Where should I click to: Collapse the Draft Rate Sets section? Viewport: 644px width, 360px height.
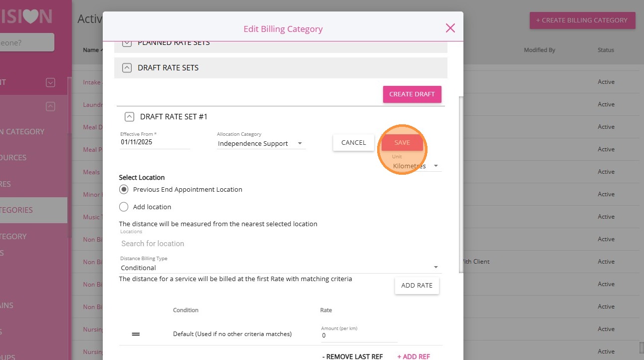pos(127,68)
